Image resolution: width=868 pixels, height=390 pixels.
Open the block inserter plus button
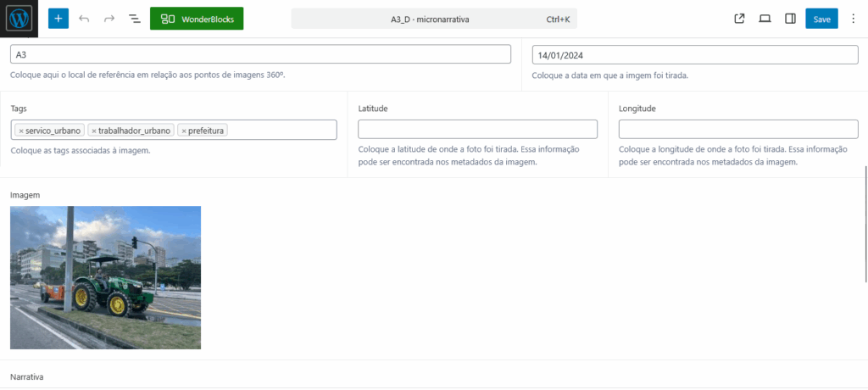coord(58,19)
